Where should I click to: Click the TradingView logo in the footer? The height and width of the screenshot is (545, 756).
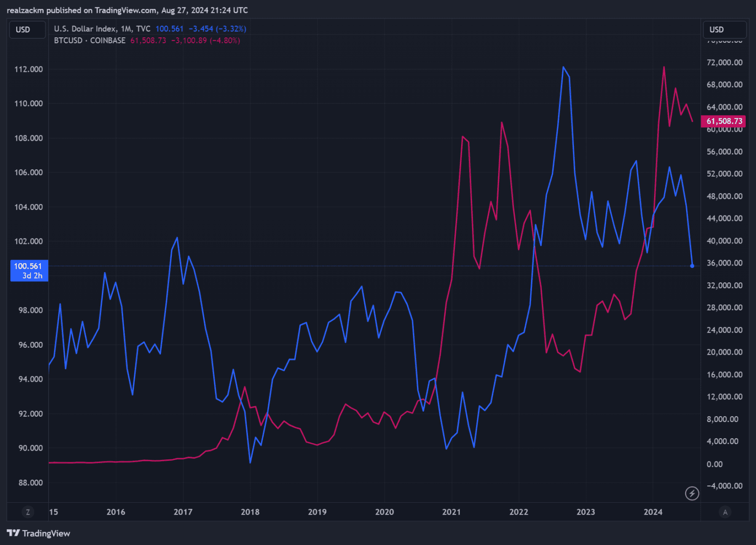pos(38,533)
